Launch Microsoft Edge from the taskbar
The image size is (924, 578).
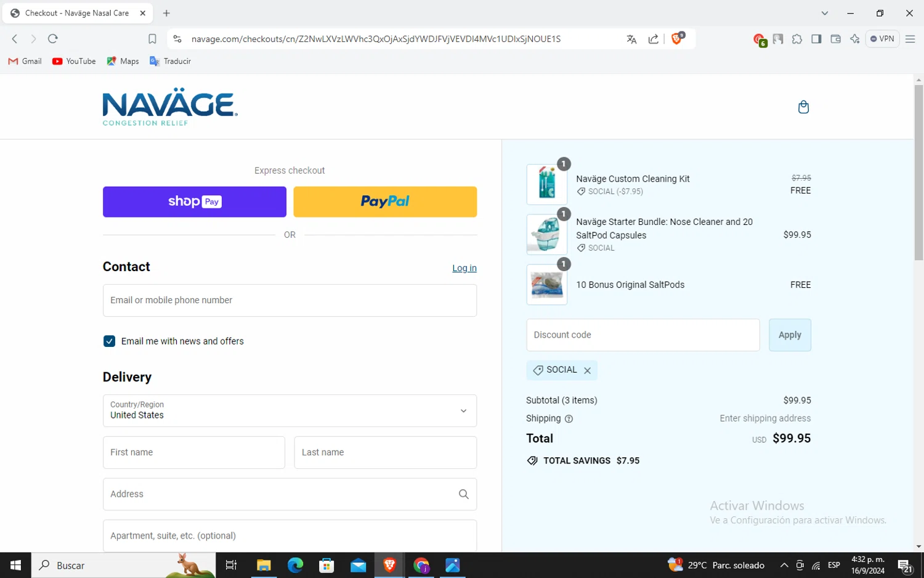(295, 565)
